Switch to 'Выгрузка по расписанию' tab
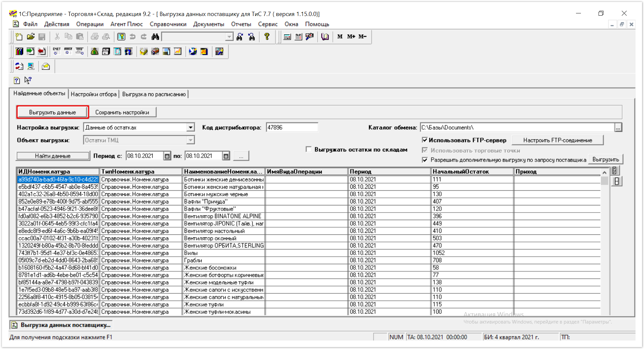Image resolution: width=644 pixels, height=349 pixels. coord(154,94)
